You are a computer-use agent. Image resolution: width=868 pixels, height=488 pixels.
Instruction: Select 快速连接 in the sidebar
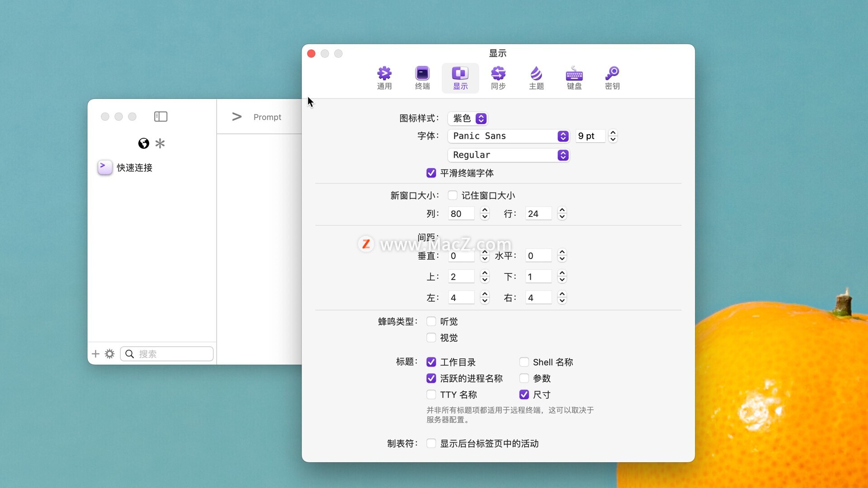point(134,168)
